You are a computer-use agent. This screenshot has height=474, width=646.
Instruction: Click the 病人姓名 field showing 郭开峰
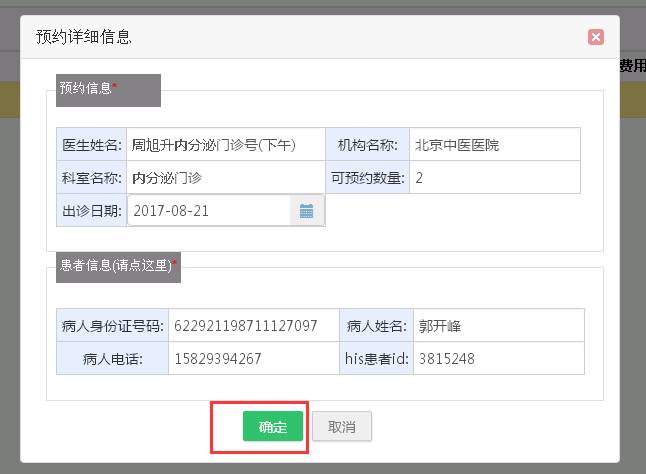497,326
